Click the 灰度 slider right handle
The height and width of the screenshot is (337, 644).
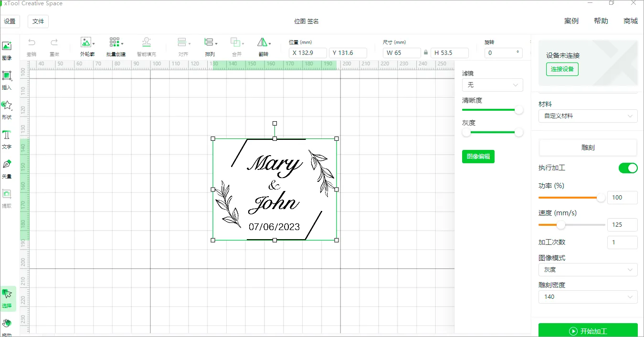tap(519, 132)
